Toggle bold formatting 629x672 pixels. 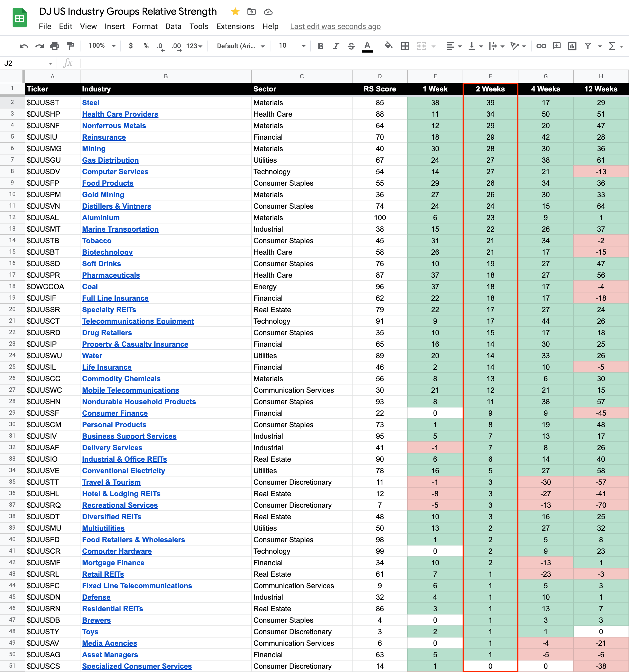pos(320,46)
